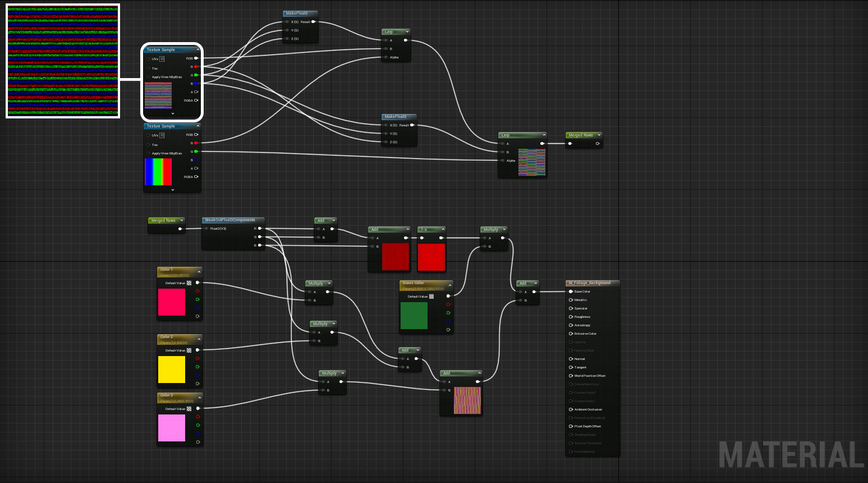The height and width of the screenshot is (483, 868).
Task: Click the Tex pin on rainbow Texture Sample
Action: pos(148,145)
